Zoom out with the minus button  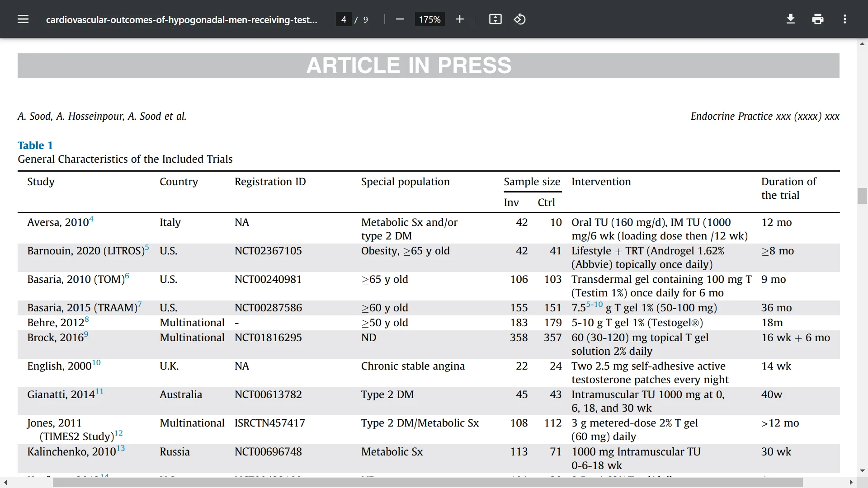click(x=400, y=19)
